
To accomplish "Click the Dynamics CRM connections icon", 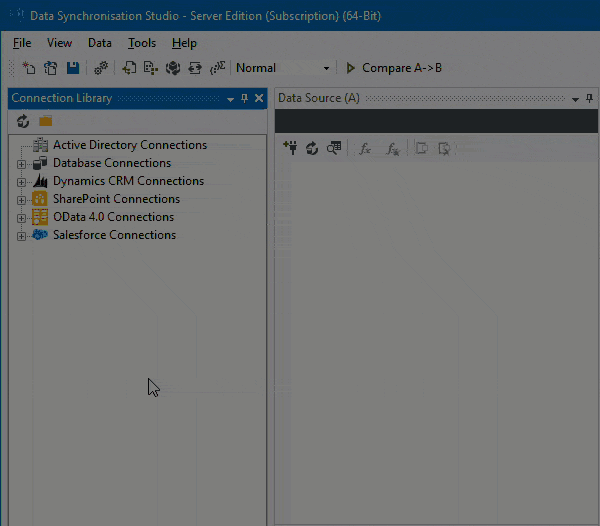I will (40, 181).
